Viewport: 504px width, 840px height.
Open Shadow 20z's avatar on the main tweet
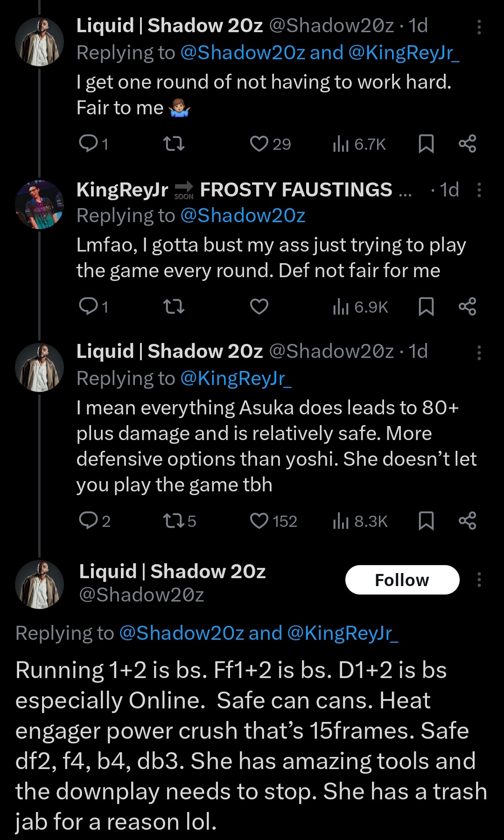click(x=40, y=584)
